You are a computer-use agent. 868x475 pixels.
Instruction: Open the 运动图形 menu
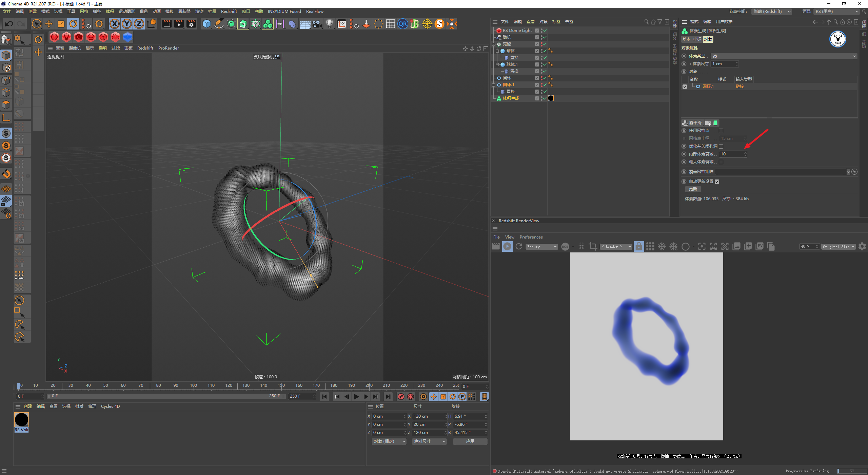(126, 11)
